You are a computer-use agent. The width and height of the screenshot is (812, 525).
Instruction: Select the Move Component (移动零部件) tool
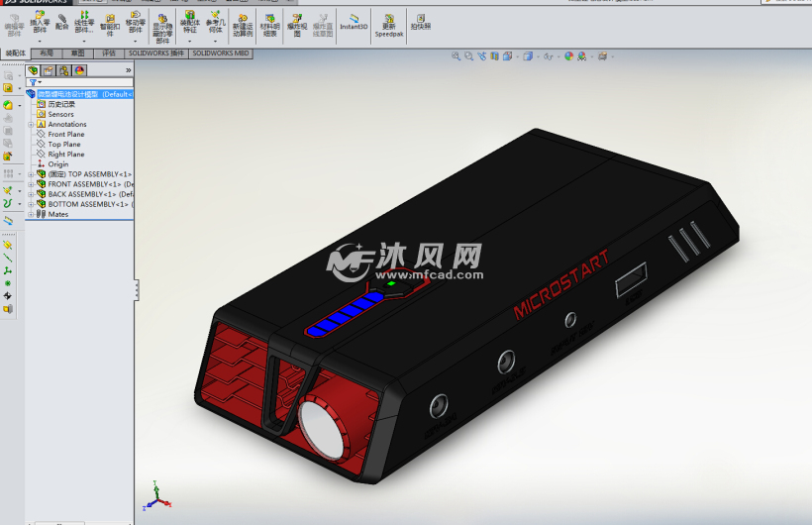point(135,23)
